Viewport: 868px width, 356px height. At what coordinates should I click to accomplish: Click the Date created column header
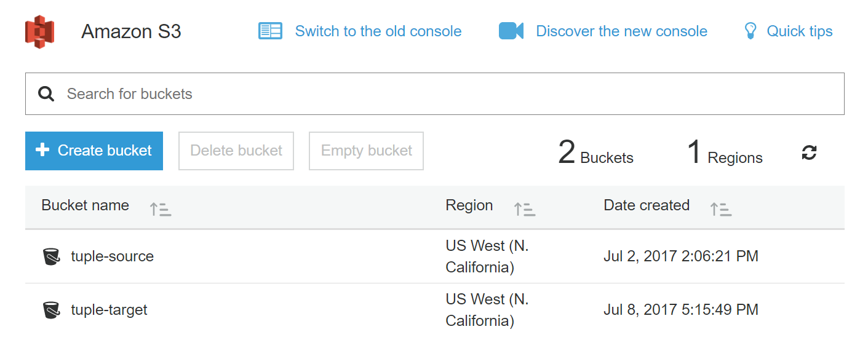(x=647, y=205)
